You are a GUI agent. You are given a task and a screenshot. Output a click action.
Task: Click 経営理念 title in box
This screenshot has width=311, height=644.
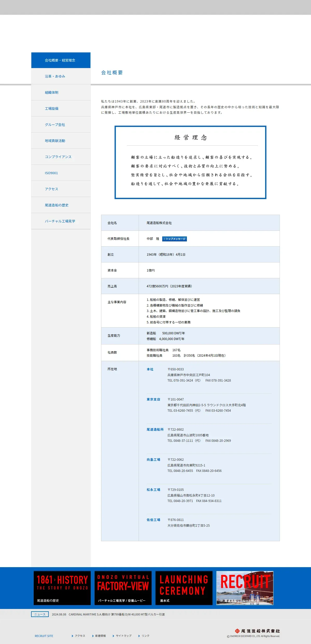click(x=191, y=138)
